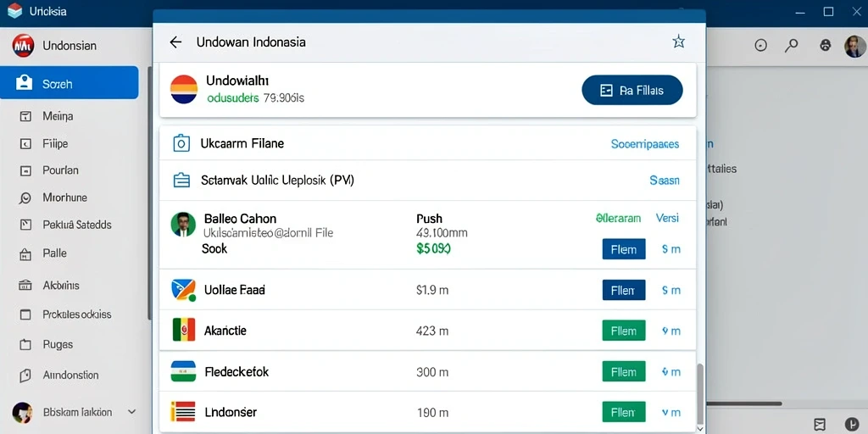Open the Sooerripaaces link

[645, 144]
